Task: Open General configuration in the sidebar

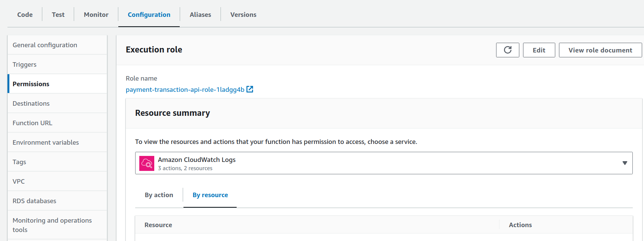Action: click(45, 45)
